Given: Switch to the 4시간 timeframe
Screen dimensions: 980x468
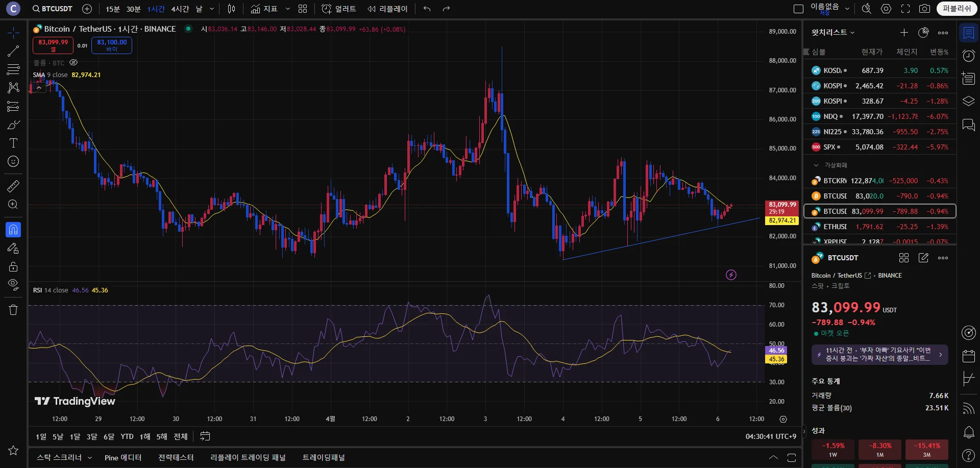Looking at the screenshot, I should (x=180, y=9).
